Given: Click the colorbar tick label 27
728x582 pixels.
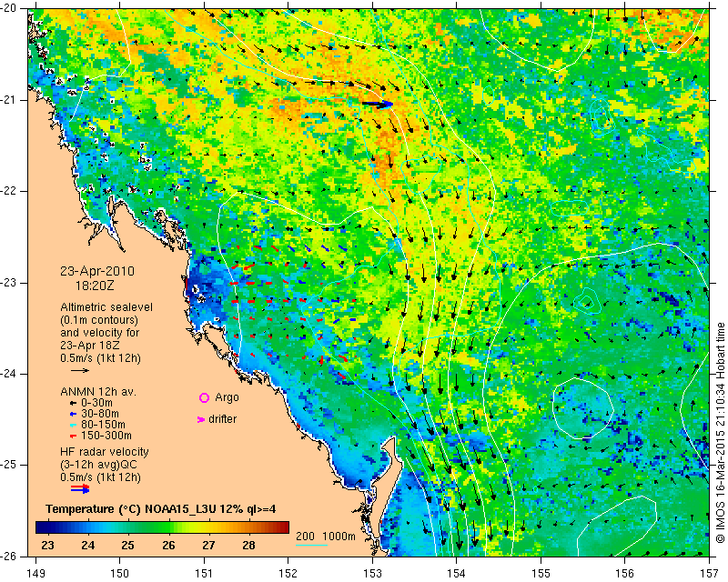Looking at the screenshot, I should 208,545.
